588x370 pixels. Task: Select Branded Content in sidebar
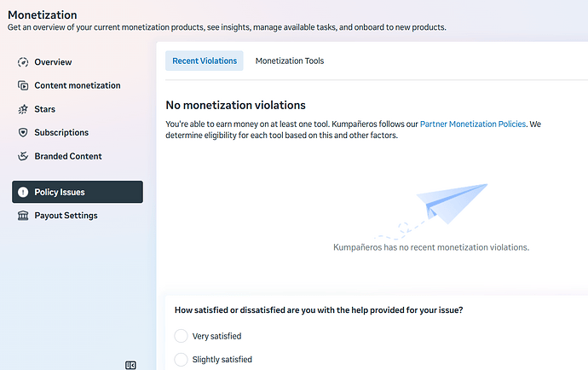pos(68,156)
